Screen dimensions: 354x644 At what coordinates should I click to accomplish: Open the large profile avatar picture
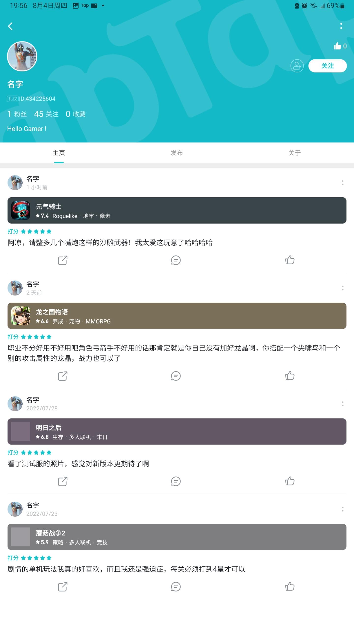click(22, 56)
